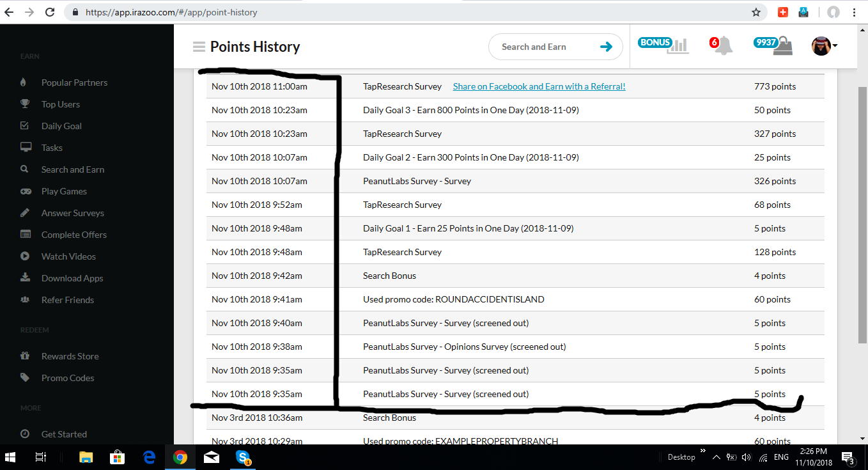Image resolution: width=868 pixels, height=470 pixels.
Task: Open notifications bell with 6 badge
Action: pos(722,45)
